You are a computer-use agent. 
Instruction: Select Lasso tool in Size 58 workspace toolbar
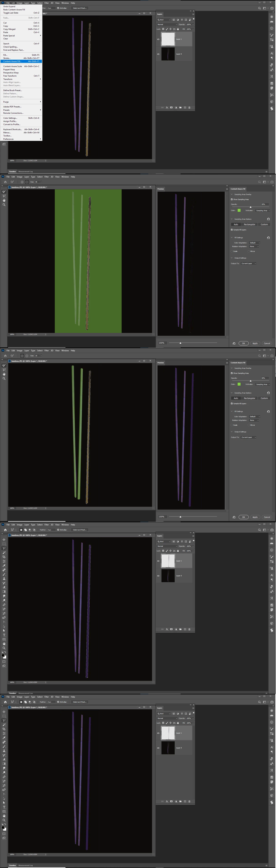4,196
